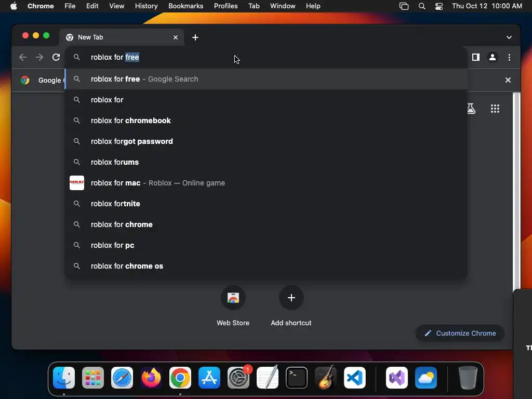The image size is (532, 399).
Task: Choose 'roblox for pc' suggestion
Action: (266, 245)
